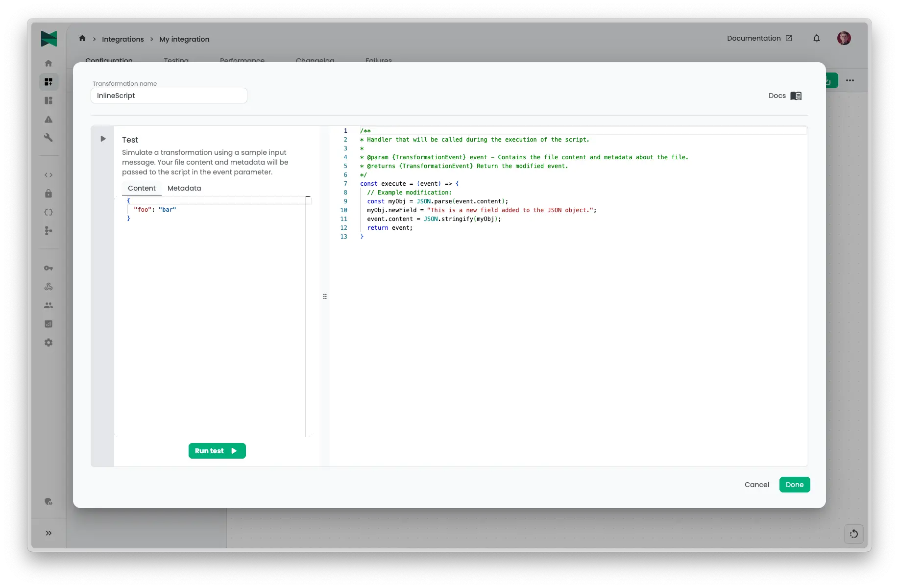Open the users team icon in sidebar
The image size is (899, 588).
[x=49, y=305]
